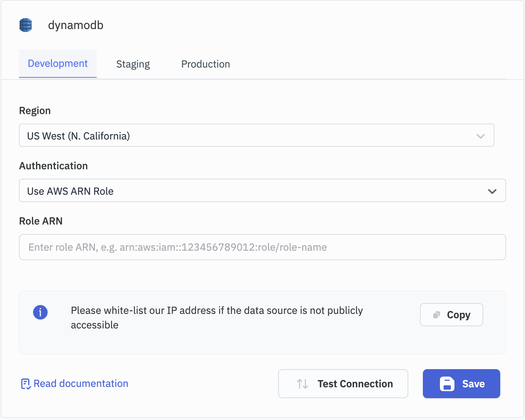Screen dimensions: 525x420
Task: Focus the Role ARN input field
Action: (262, 247)
